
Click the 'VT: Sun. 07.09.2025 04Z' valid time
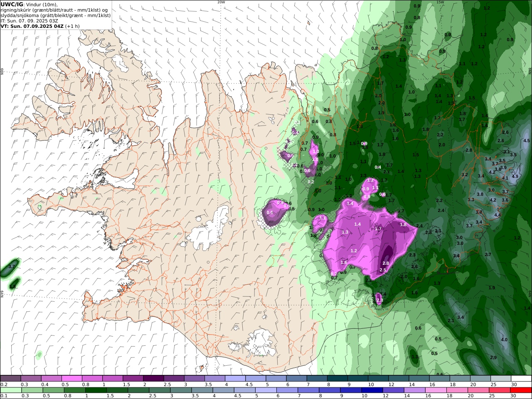(32, 26)
